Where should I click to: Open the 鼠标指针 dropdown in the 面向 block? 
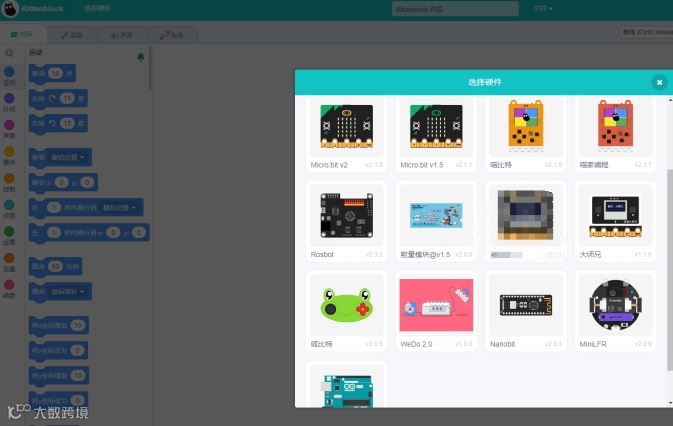pos(67,292)
